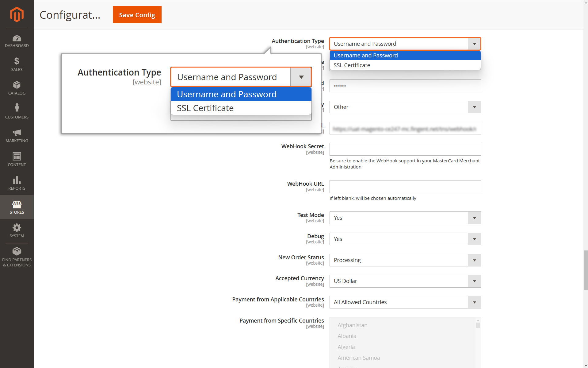Open the Sales menu icon
588x368 pixels.
[x=17, y=64]
